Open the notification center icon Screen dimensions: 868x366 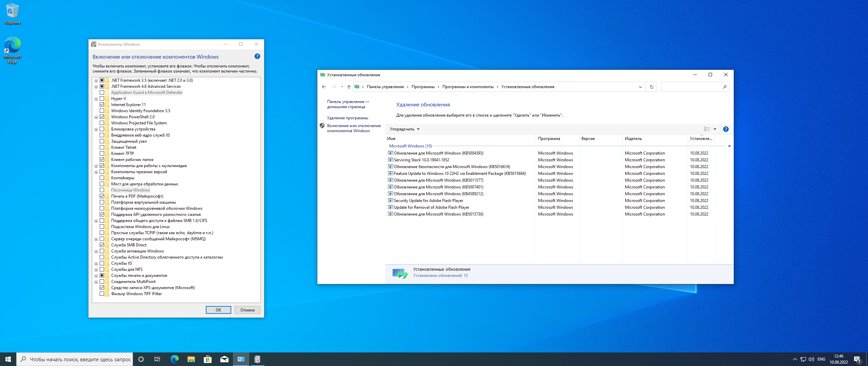coord(857,359)
